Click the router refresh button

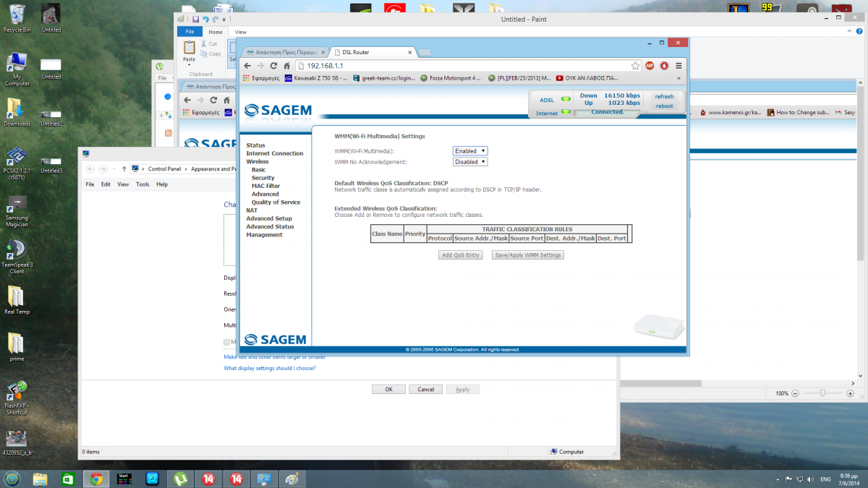(x=664, y=96)
